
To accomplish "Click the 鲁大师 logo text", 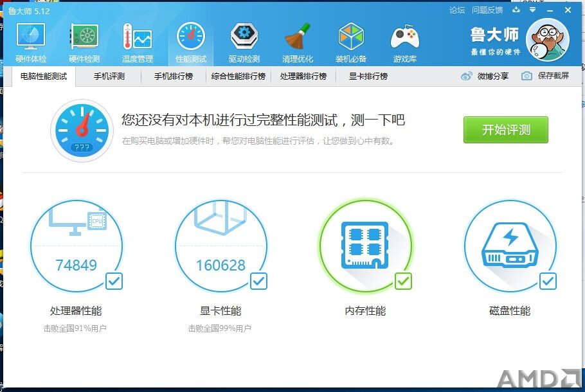I will pos(494,35).
